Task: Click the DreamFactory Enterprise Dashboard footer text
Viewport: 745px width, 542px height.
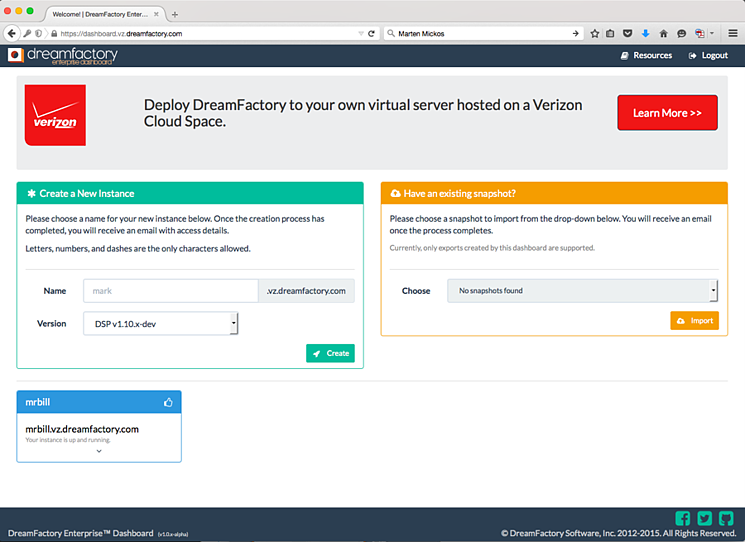Action: (x=81, y=533)
